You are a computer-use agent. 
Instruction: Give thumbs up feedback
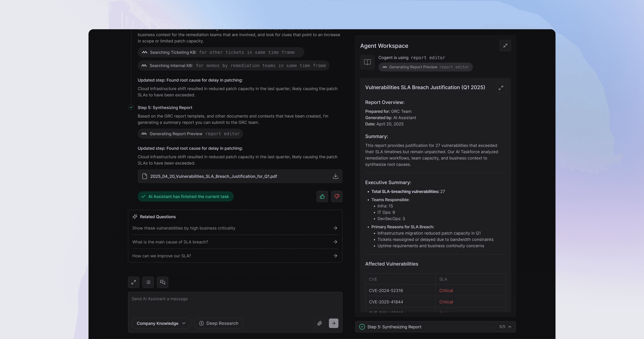(x=322, y=197)
